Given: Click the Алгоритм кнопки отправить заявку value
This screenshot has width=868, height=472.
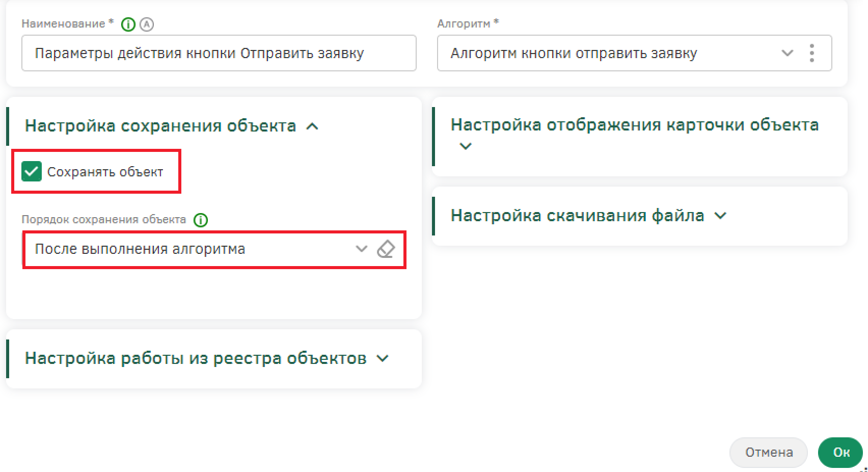Looking at the screenshot, I should [x=574, y=54].
